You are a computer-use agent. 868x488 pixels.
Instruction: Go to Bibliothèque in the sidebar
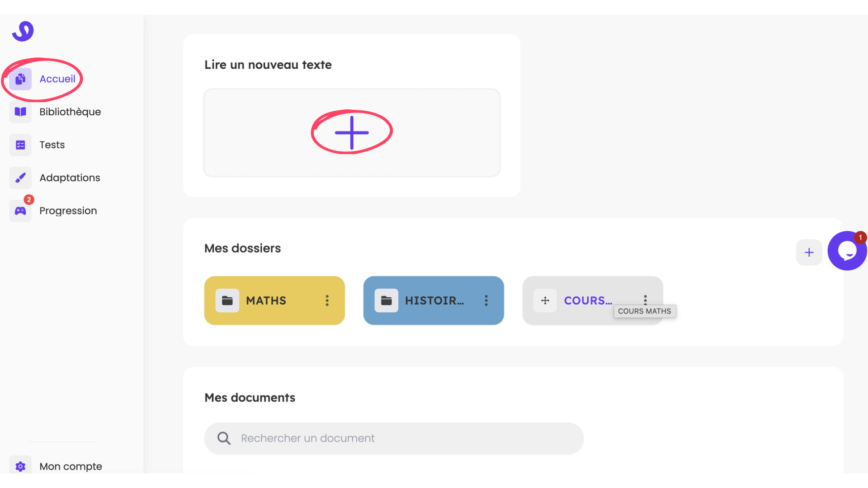pos(70,112)
